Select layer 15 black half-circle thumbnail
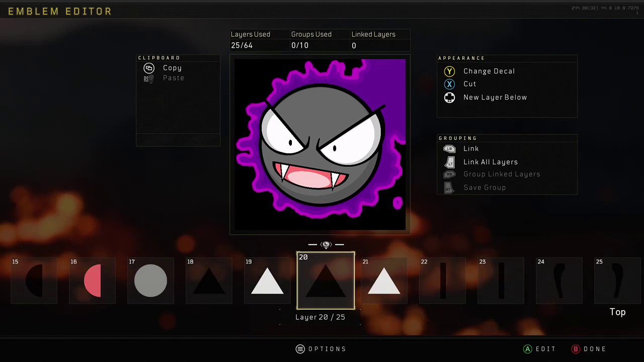Viewport: 644px width, 362px height. 34,281
